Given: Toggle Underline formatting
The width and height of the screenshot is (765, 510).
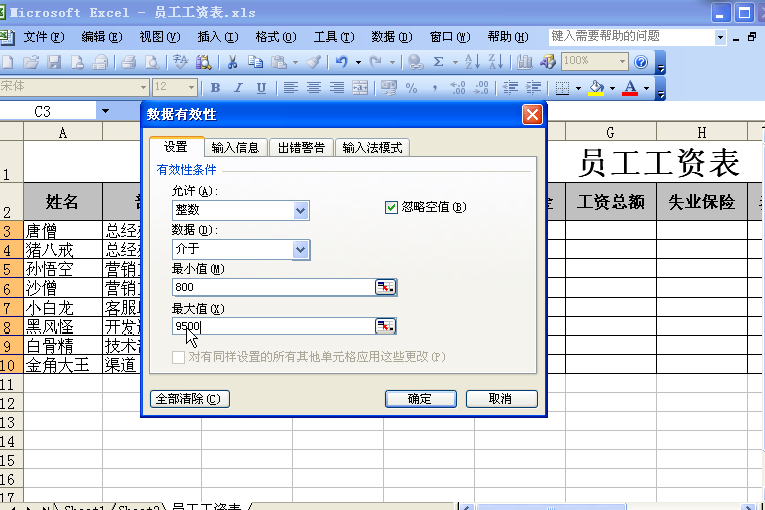Looking at the screenshot, I should pos(262,88).
